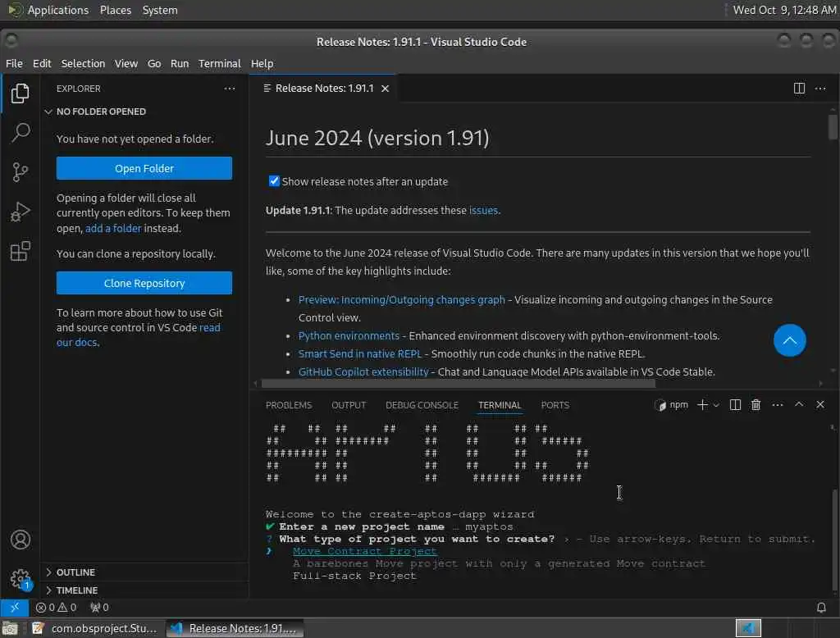
Task: Split the terminal panel
Action: point(735,405)
